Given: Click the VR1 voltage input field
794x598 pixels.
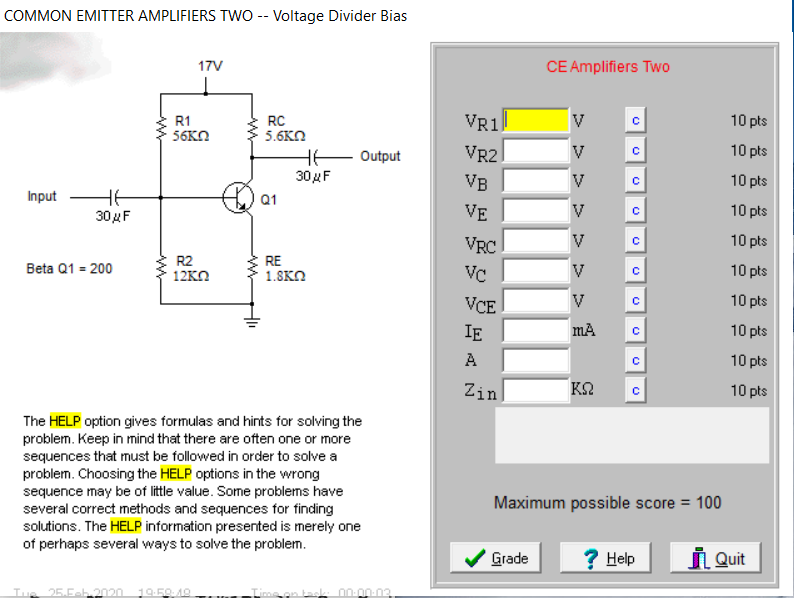Looking at the screenshot, I should [536, 121].
